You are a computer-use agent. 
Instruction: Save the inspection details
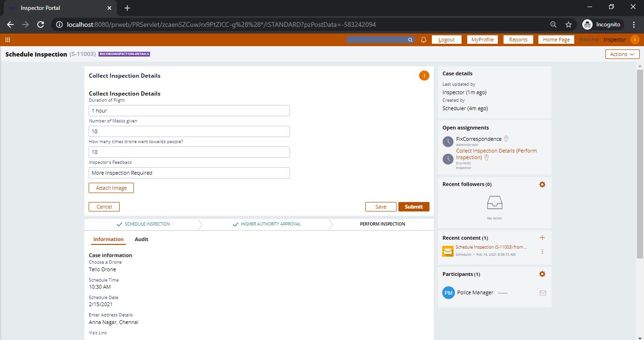380,207
